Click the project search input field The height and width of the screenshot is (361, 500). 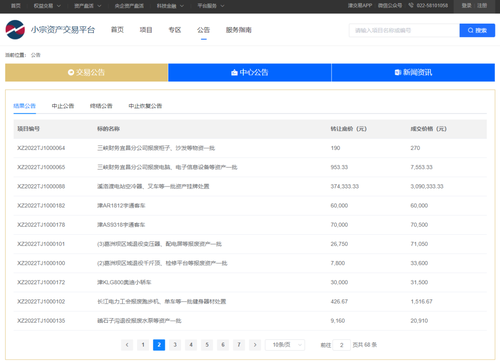404,30
